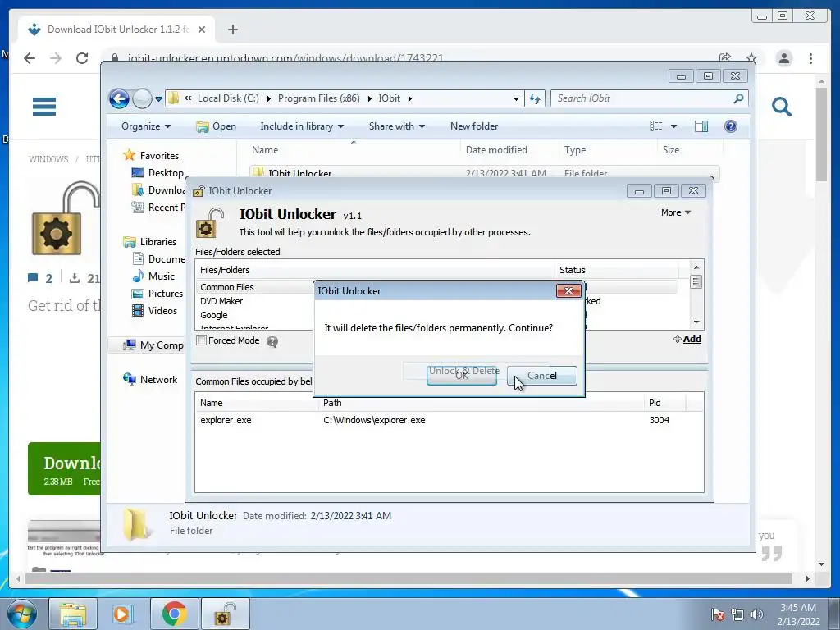Open the Windows Start menu
The width and height of the screenshot is (840, 630).
pyautogui.click(x=22, y=614)
